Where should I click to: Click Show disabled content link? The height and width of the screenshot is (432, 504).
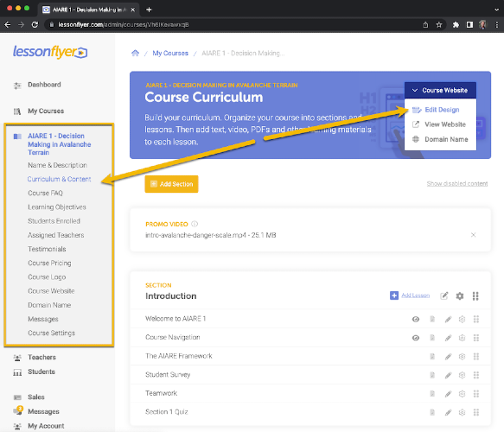coord(457,183)
